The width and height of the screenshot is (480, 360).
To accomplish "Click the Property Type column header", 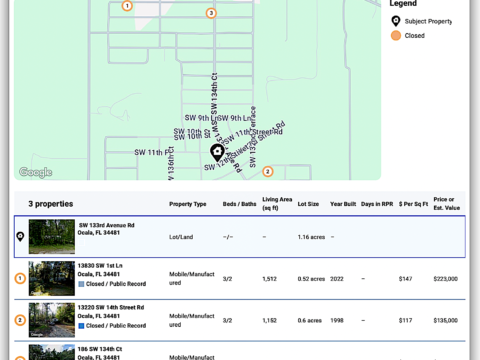I will (188, 204).
